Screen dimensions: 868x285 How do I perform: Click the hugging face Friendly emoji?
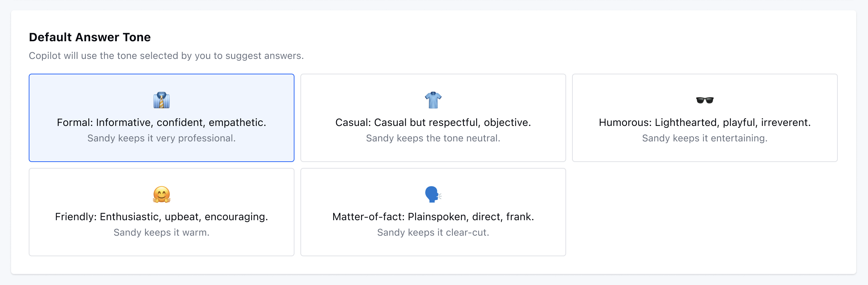162,194
